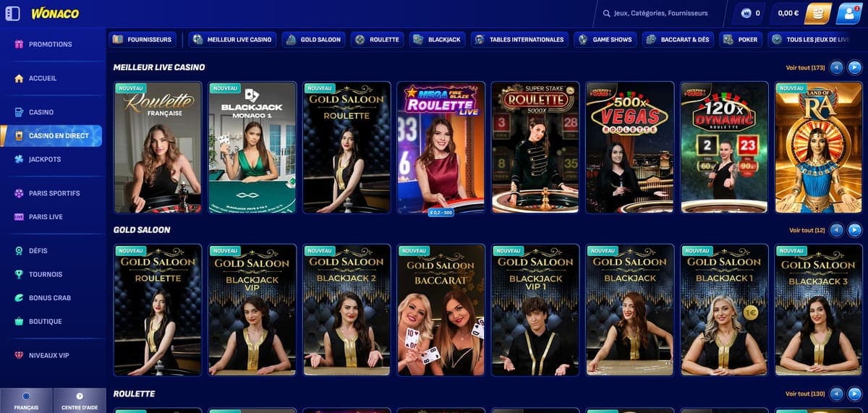
Task: Select the Tables Internationales tab
Action: [x=519, y=39]
